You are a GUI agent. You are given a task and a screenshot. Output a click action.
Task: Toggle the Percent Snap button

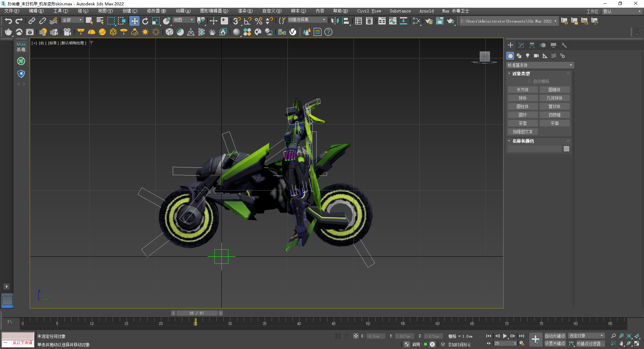[x=259, y=21]
